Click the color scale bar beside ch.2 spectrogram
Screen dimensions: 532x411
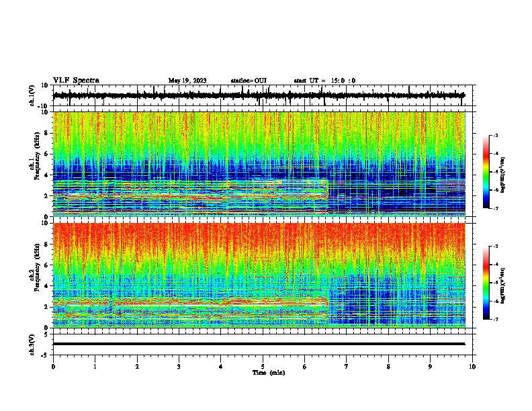click(x=486, y=283)
